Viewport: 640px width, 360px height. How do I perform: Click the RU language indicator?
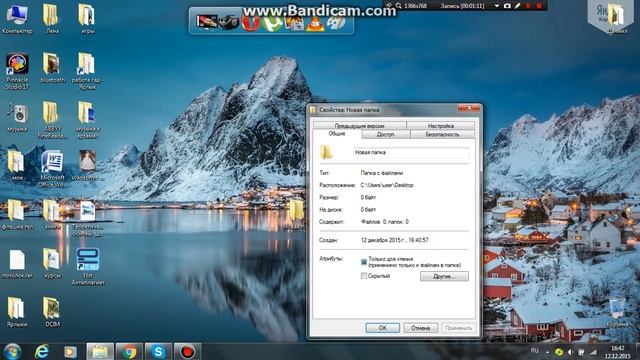[534, 351]
